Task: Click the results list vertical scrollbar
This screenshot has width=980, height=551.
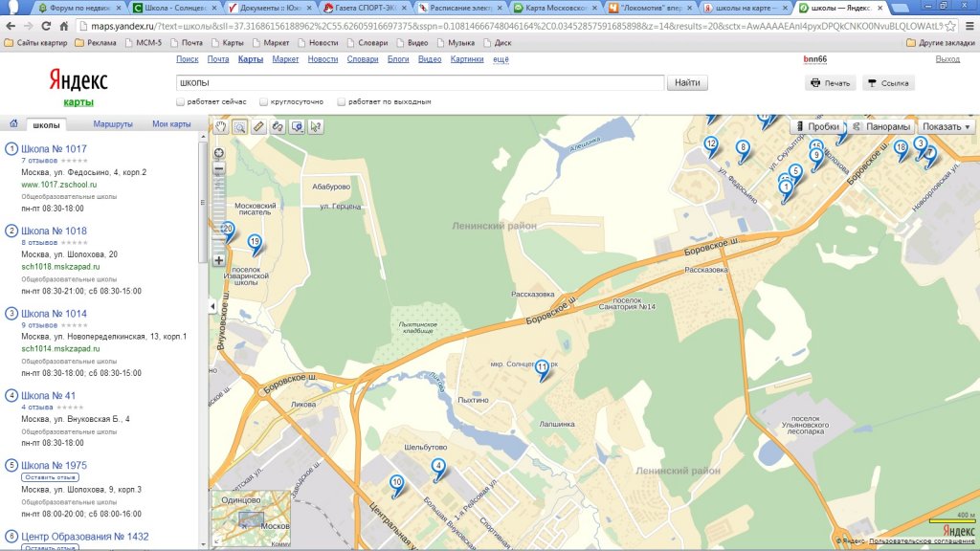Action: (x=203, y=203)
